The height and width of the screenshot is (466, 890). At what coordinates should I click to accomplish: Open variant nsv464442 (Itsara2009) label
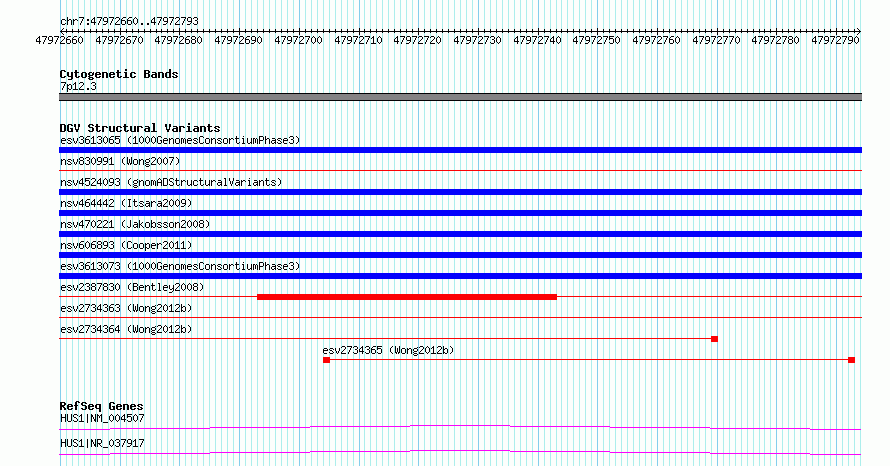click(126, 203)
